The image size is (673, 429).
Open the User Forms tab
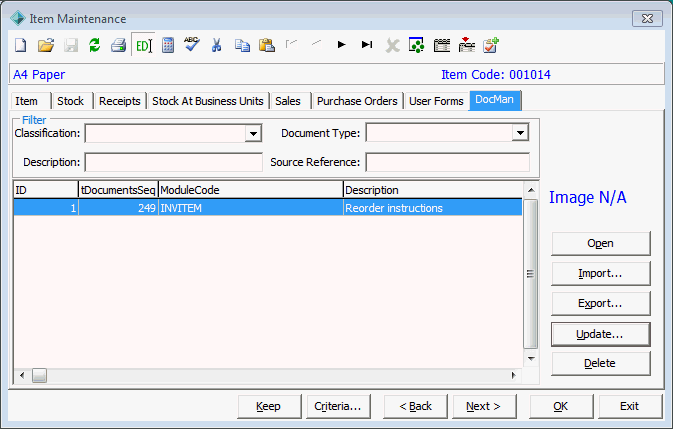click(x=437, y=101)
